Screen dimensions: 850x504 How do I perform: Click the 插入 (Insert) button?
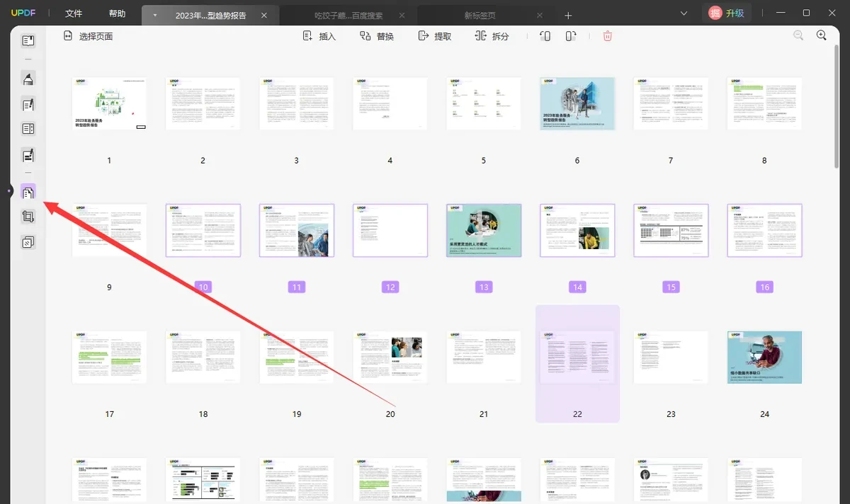[319, 36]
